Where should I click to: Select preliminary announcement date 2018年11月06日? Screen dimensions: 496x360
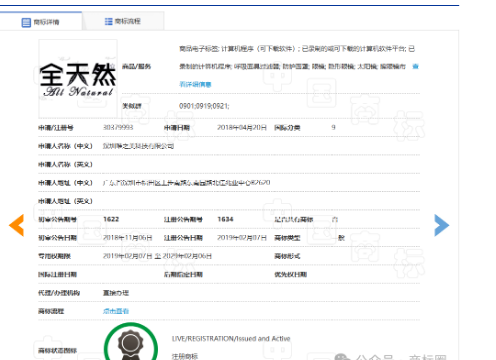[x=128, y=238]
